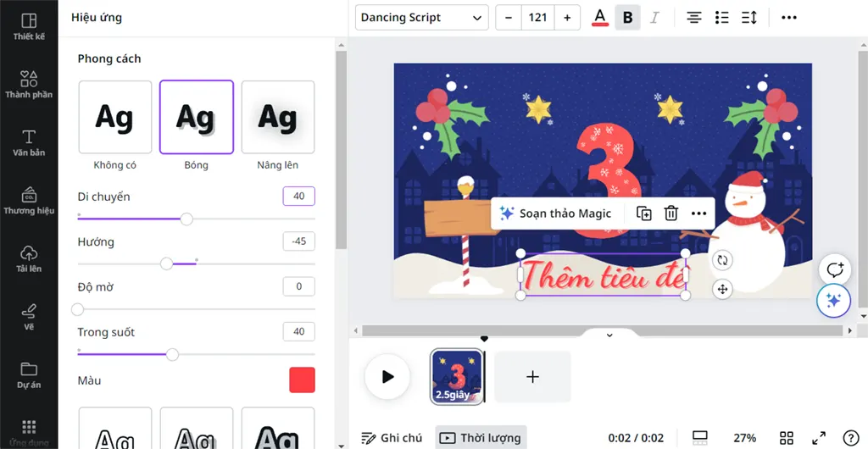Select the Bóng shadow style

coord(197,117)
